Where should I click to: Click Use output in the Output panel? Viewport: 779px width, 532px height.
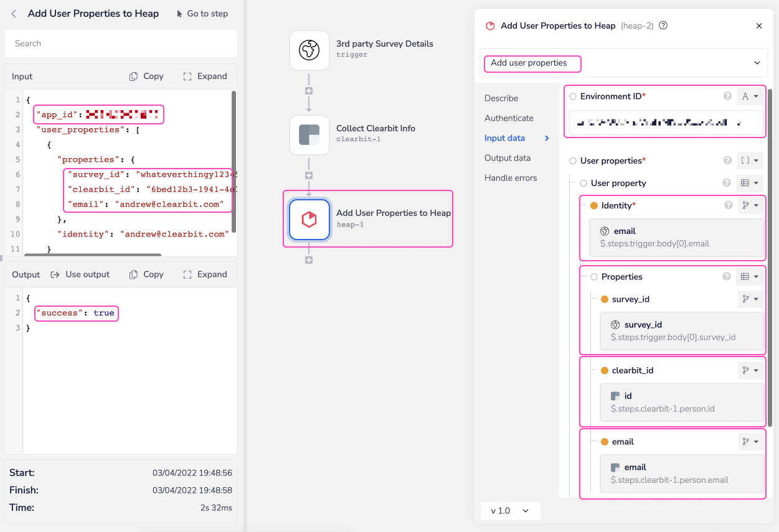[x=80, y=274]
